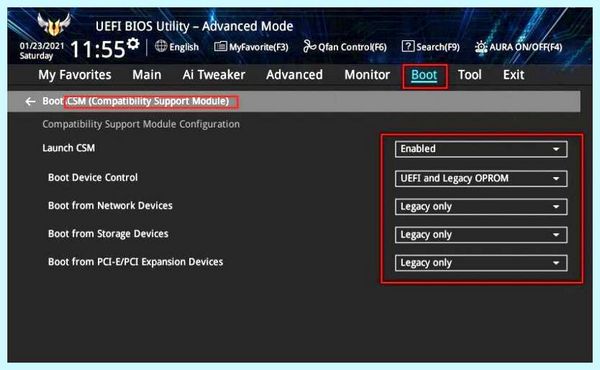Click the TUF logo emblem
The width and height of the screenshot is (600, 370).
pos(54,24)
